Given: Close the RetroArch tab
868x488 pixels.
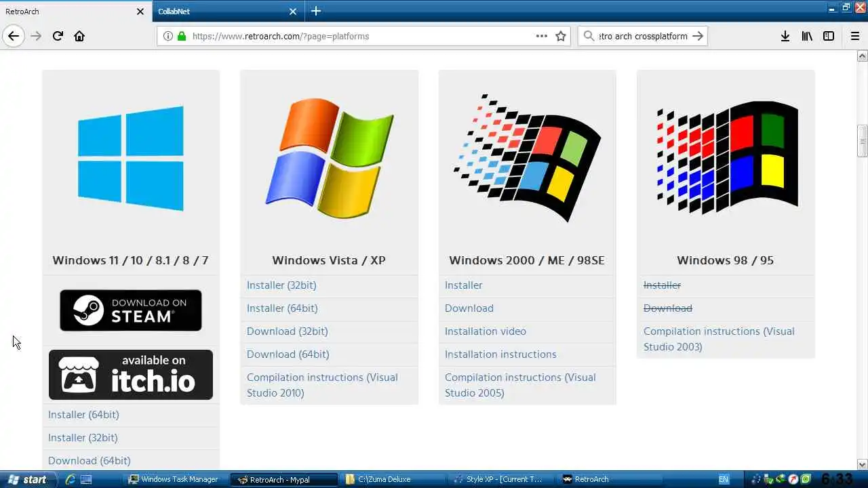Looking at the screenshot, I should coord(140,12).
